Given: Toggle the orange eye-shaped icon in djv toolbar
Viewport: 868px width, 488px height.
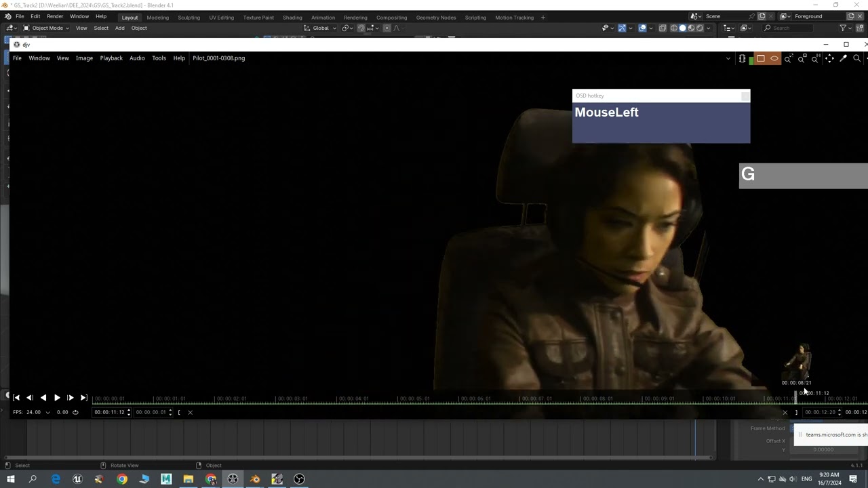Looking at the screenshot, I should (x=774, y=58).
